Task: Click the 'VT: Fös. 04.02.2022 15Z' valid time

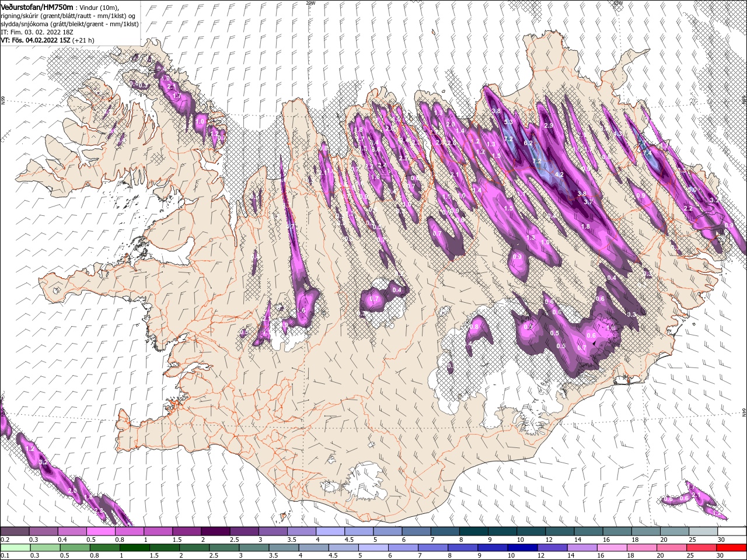Action: [x=36, y=40]
